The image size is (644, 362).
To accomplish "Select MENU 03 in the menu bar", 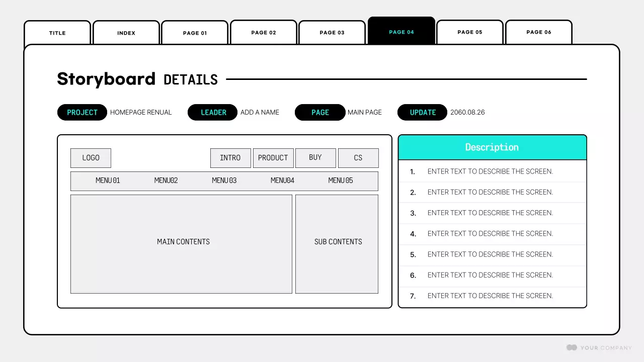I will [x=224, y=180].
